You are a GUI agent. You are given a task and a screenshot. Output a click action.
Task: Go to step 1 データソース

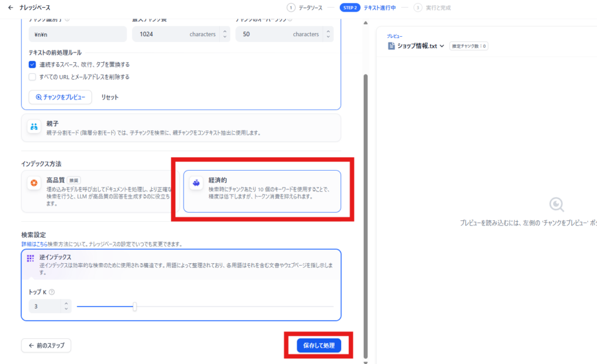[x=307, y=8]
